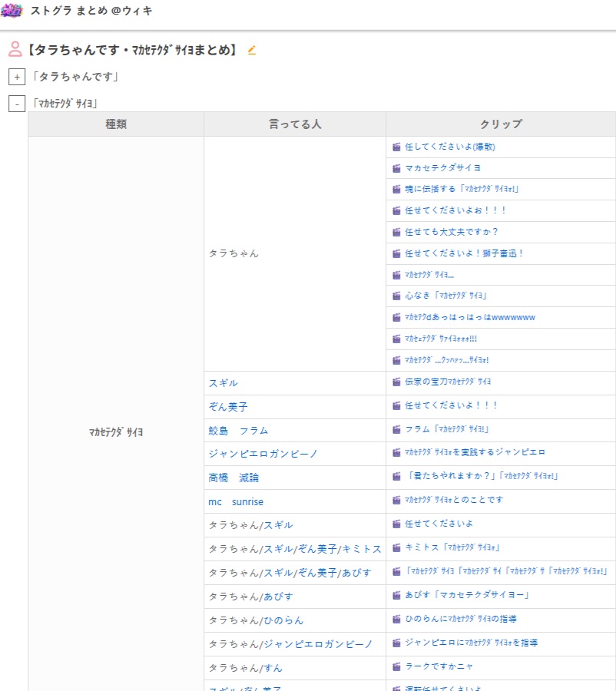
Task: Open the 鮫島 フラム person link
Action: click(x=238, y=431)
